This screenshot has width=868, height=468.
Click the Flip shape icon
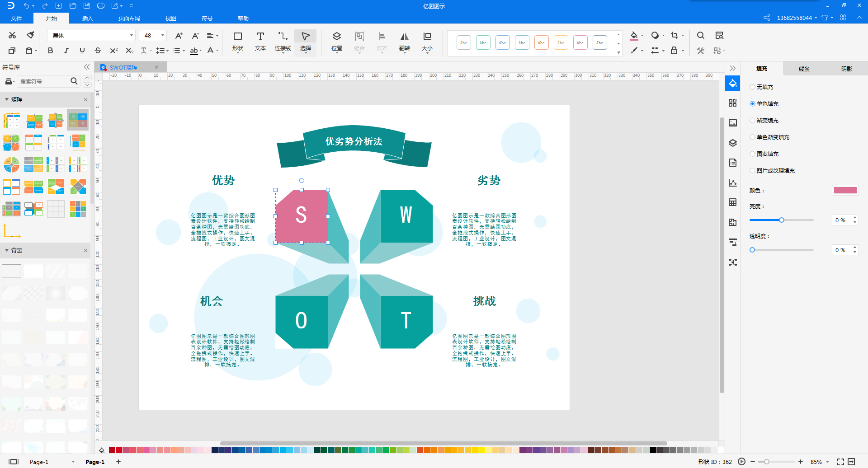(x=404, y=41)
